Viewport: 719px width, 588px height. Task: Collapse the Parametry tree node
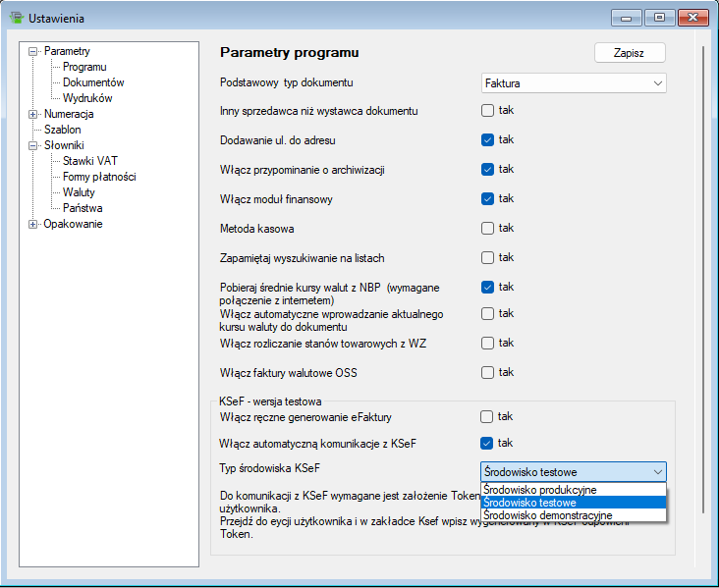coord(33,51)
